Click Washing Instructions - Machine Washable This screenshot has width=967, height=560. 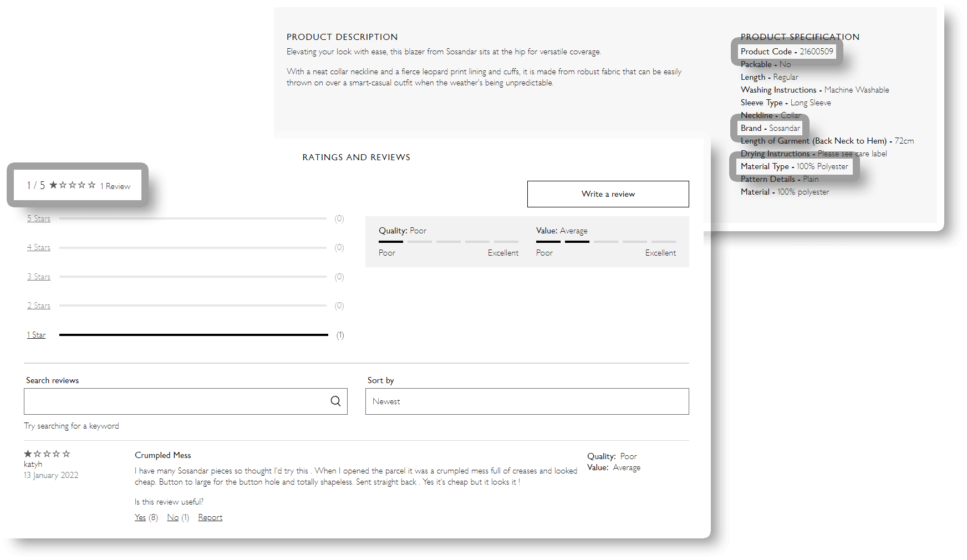815,90
